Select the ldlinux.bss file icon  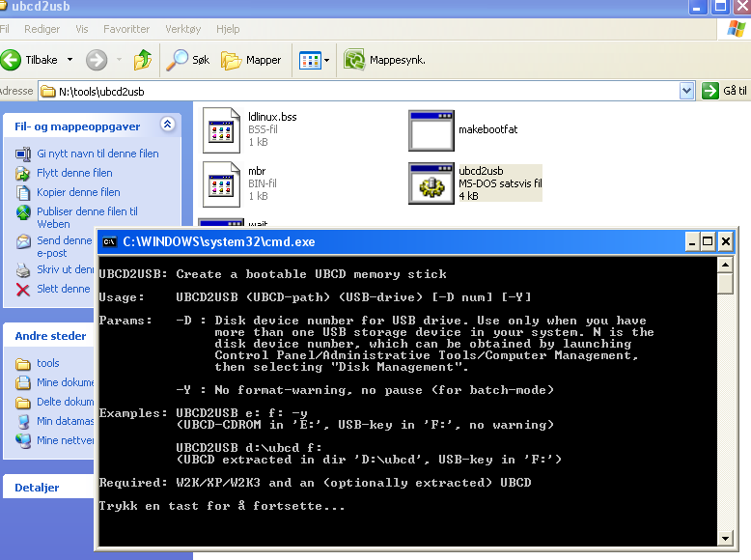tap(221, 129)
